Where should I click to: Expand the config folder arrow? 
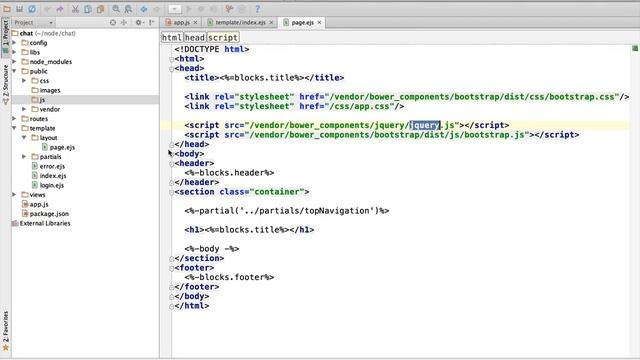tap(14, 42)
